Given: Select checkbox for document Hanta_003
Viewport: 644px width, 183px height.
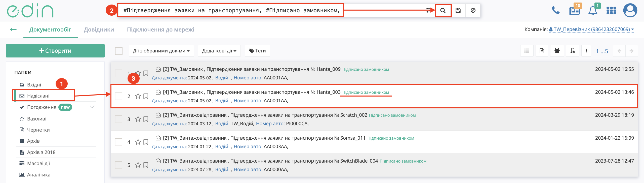Looking at the screenshot, I should [119, 96].
